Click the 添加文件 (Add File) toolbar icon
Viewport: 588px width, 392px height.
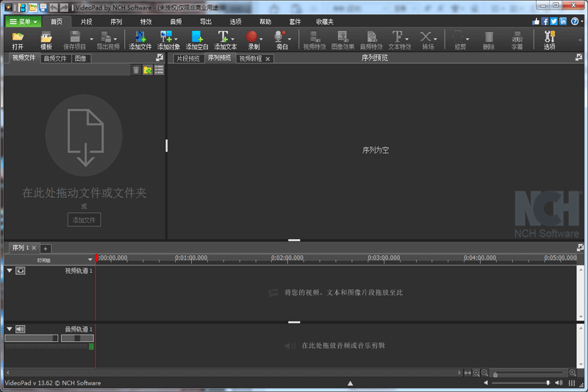(x=140, y=38)
